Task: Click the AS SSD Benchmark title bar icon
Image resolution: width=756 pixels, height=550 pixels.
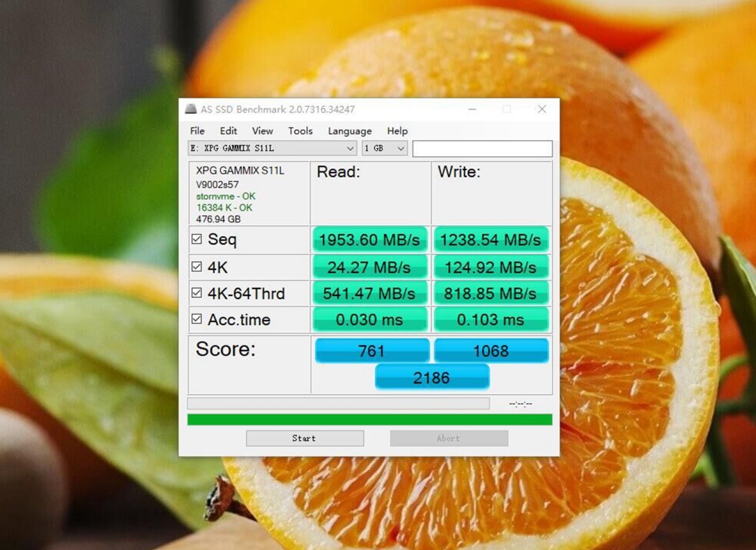Action: point(191,109)
